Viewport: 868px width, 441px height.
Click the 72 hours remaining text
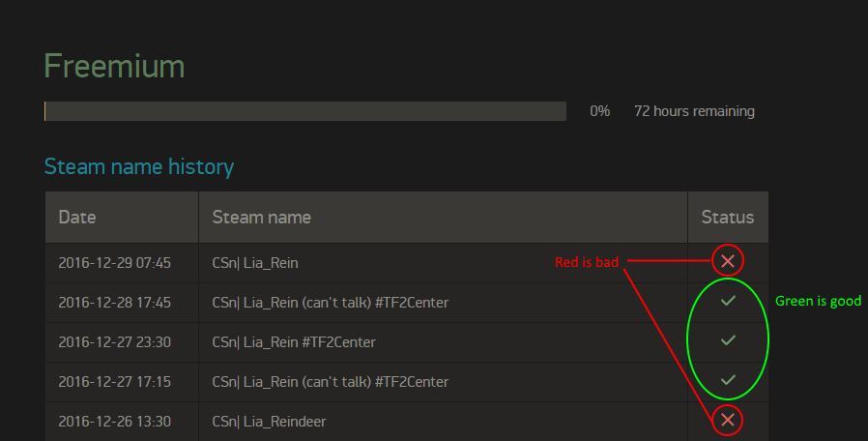click(694, 111)
